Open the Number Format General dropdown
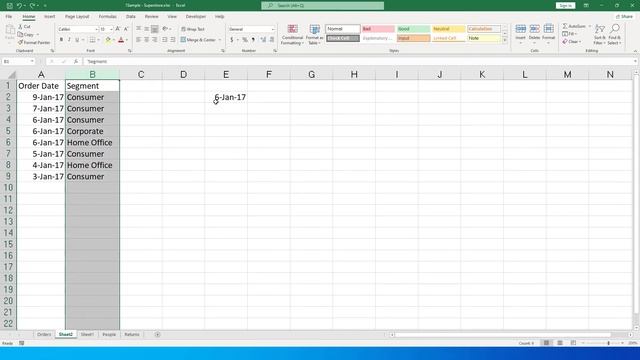 coord(273,29)
